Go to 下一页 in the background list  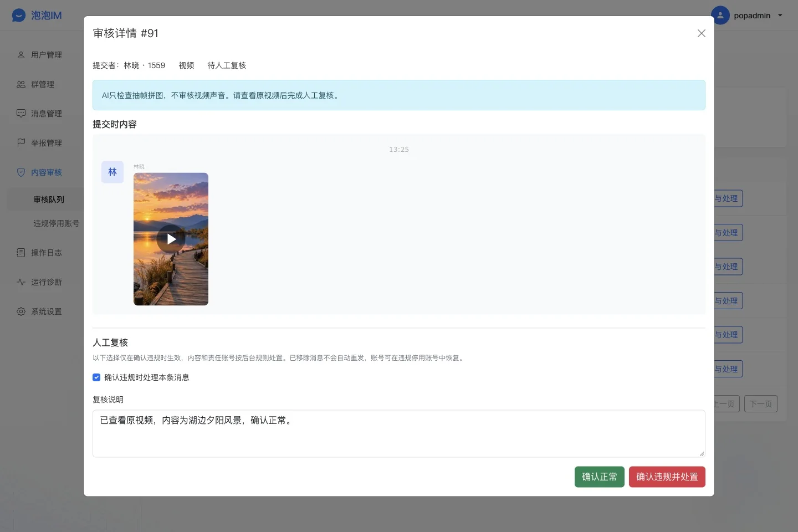(761, 404)
